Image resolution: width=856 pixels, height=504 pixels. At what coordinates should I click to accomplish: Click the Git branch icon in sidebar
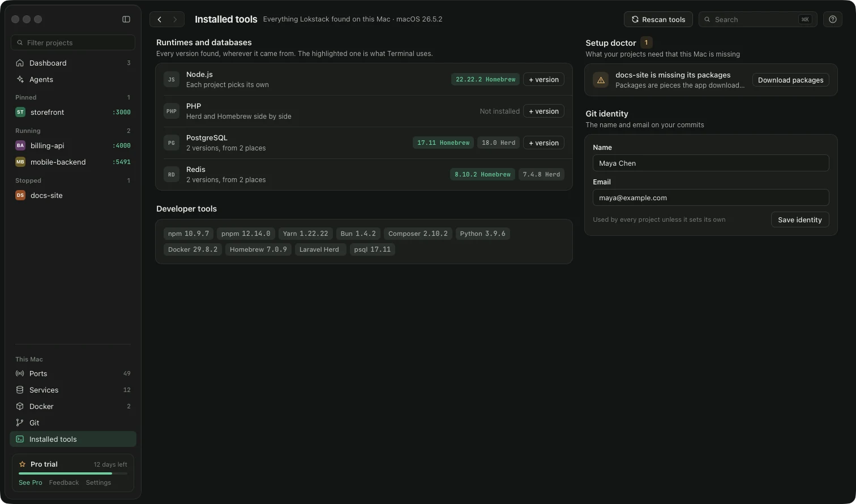coord(20,423)
